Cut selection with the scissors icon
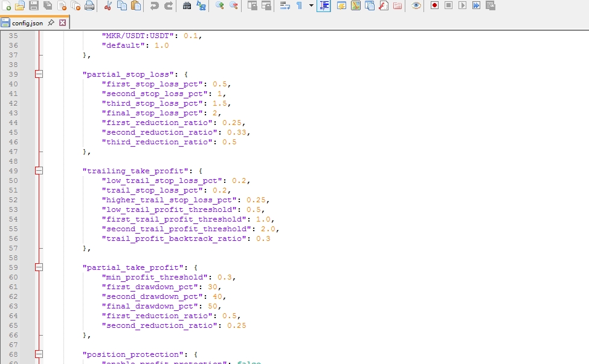589x364 pixels. pos(108,5)
